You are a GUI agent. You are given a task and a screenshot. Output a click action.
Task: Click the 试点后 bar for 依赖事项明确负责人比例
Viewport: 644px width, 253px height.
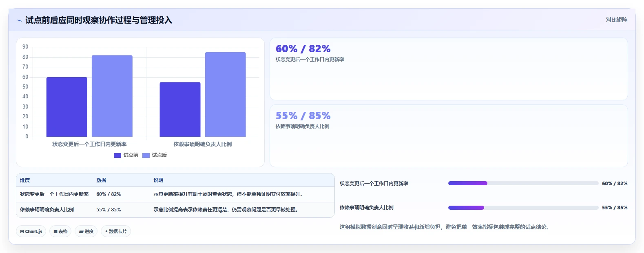click(225, 94)
